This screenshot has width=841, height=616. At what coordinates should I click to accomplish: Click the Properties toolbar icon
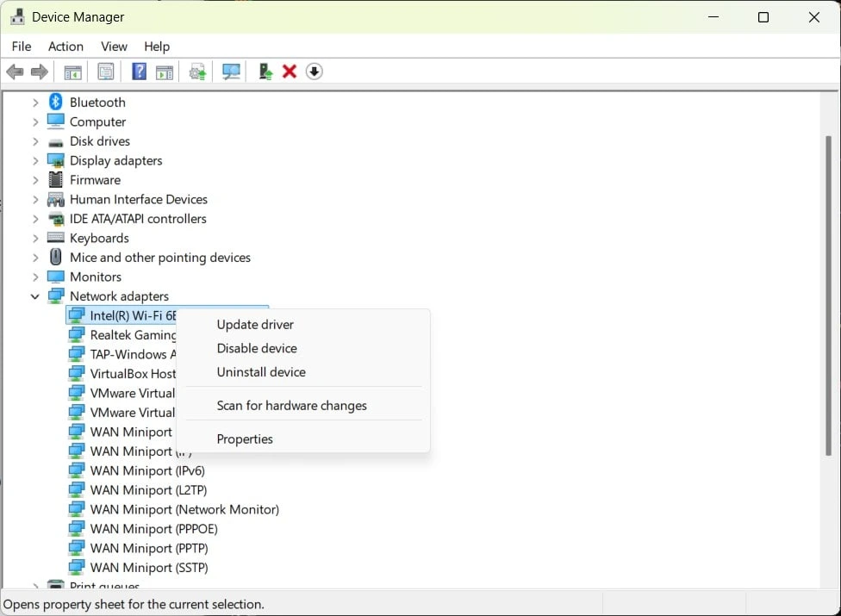pos(106,72)
